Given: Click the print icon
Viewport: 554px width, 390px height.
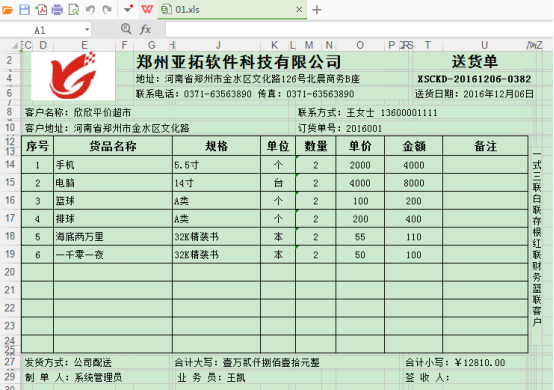Looking at the screenshot, I should [57, 10].
